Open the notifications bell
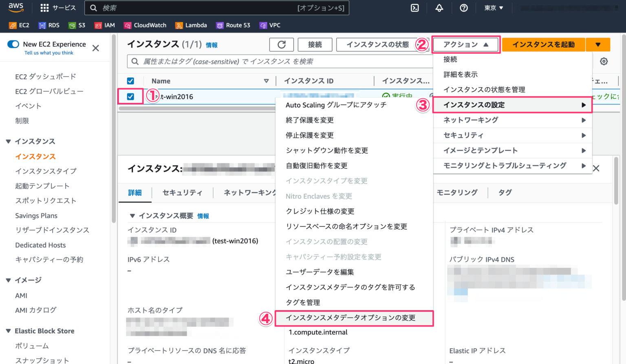Screen dimensions: 626x364 coord(439,8)
